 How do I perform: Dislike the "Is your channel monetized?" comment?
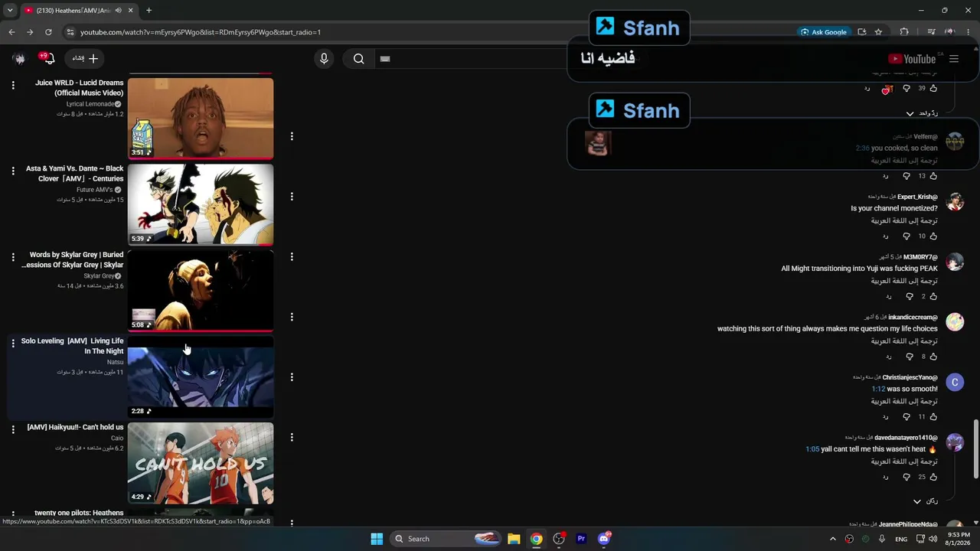coord(906,236)
